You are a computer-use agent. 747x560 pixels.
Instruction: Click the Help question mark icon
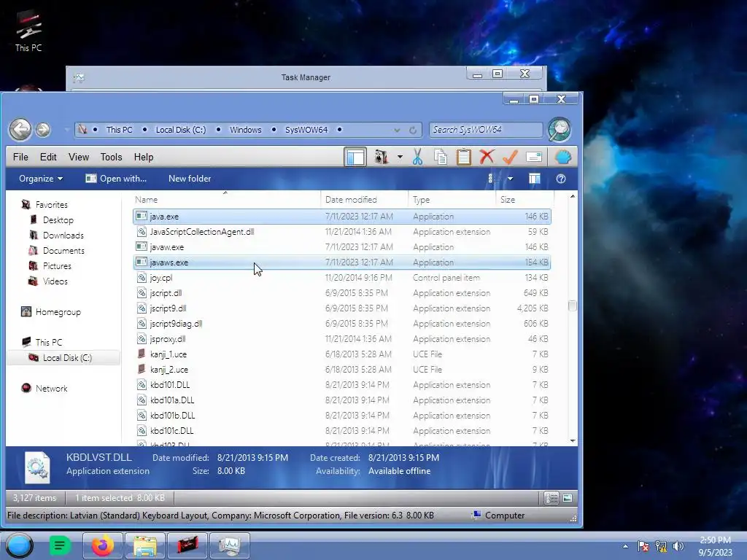click(x=561, y=179)
